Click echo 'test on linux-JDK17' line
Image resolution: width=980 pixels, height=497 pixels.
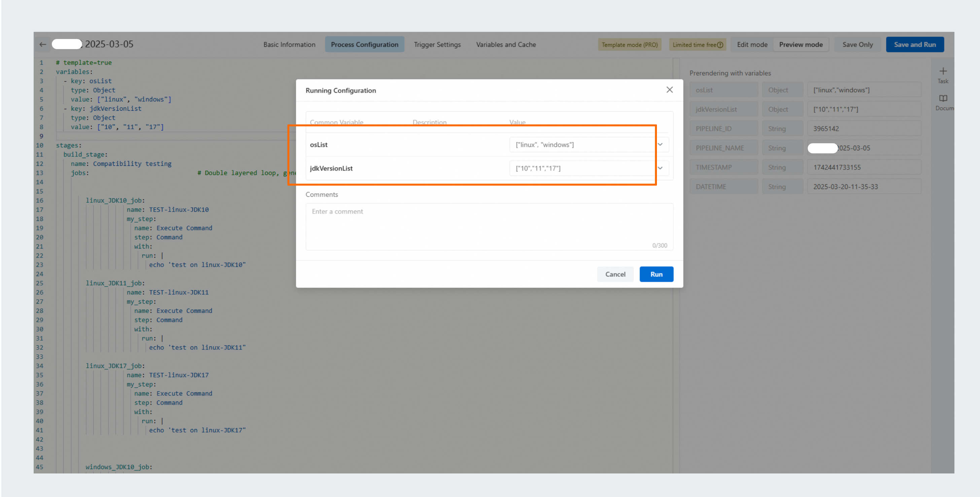[x=197, y=430]
